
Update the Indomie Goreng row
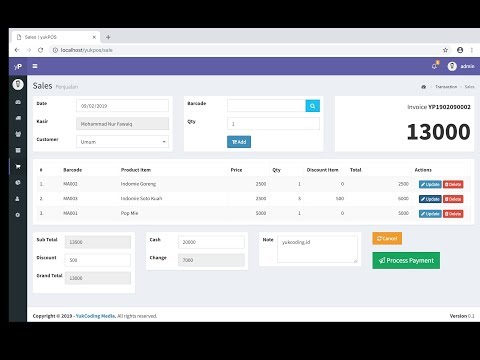coord(430,184)
